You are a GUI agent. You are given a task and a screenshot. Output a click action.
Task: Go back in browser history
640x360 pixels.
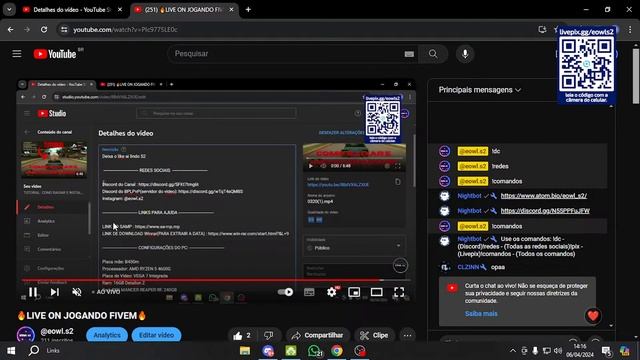pos(11,29)
